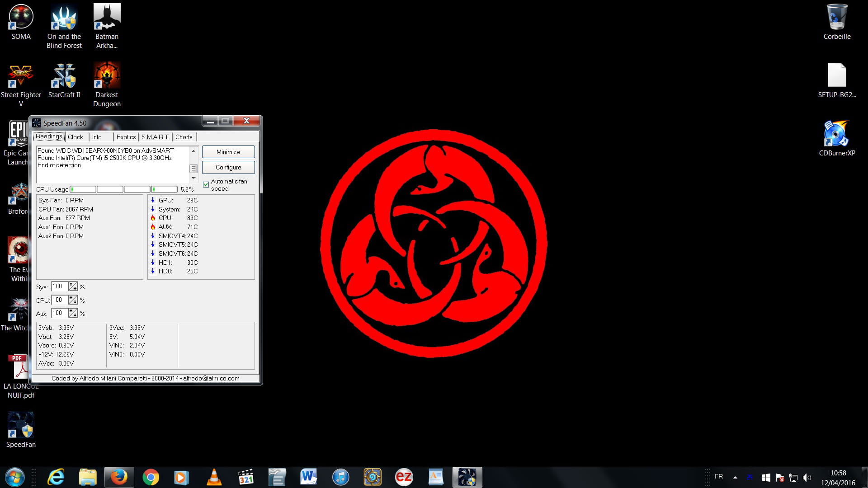Click the AUX temperature reading 71C
Viewport: 868px width, 488px height.
coord(175,227)
